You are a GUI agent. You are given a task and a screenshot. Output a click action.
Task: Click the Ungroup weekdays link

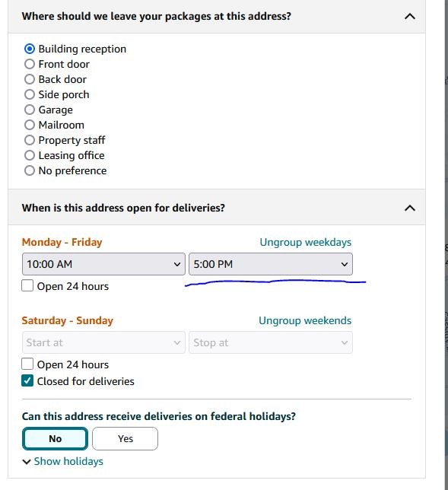click(x=306, y=243)
